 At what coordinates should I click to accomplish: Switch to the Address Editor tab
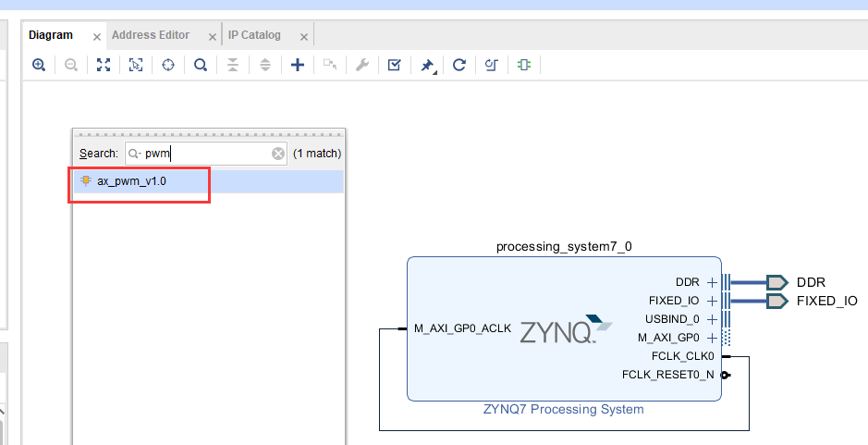click(151, 35)
